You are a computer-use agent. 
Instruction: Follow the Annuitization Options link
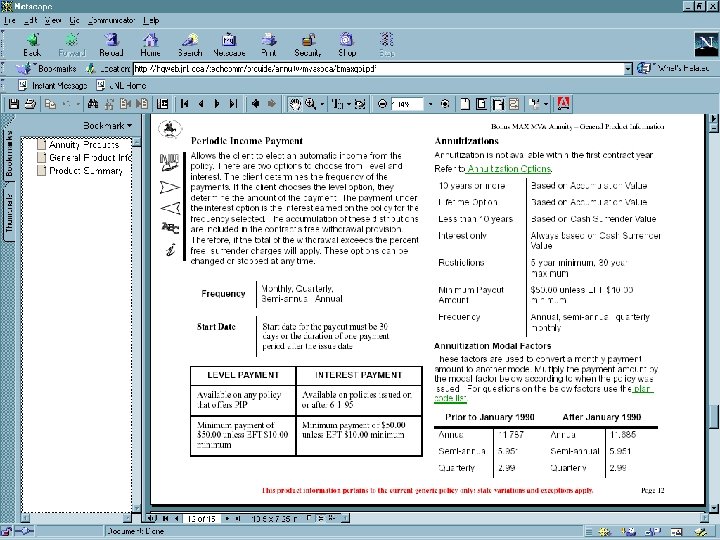pos(508,169)
